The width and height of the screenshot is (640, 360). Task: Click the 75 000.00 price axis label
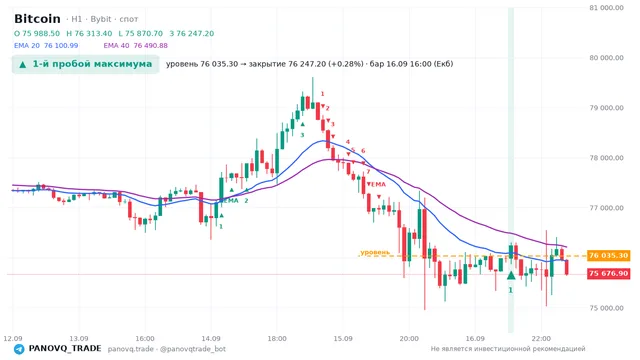(x=606, y=308)
